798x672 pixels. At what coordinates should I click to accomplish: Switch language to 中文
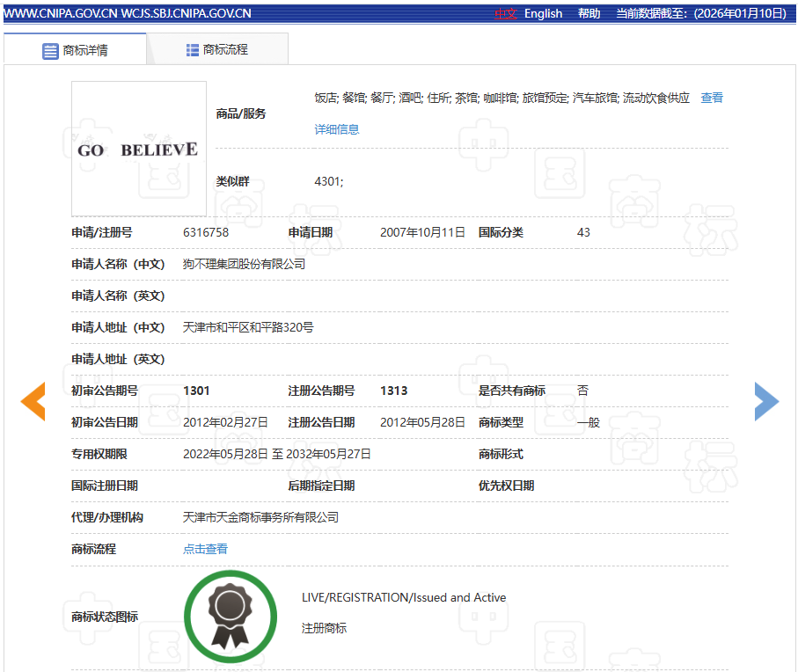pos(506,13)
